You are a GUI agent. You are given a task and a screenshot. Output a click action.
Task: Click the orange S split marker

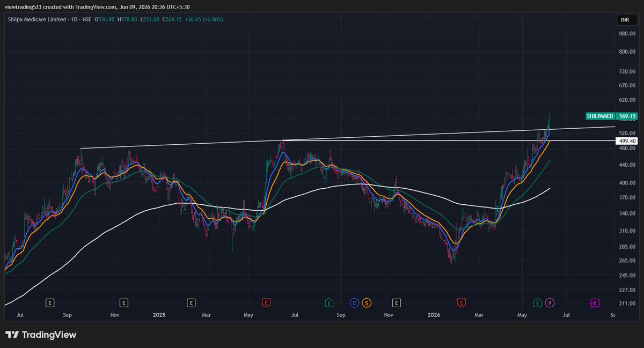367,303
